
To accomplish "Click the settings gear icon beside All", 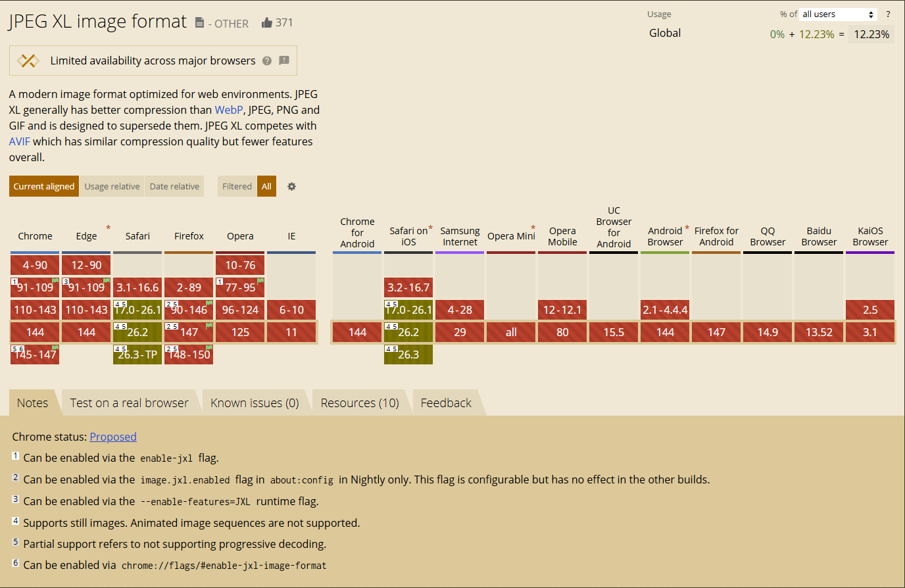I will [291, 187].
